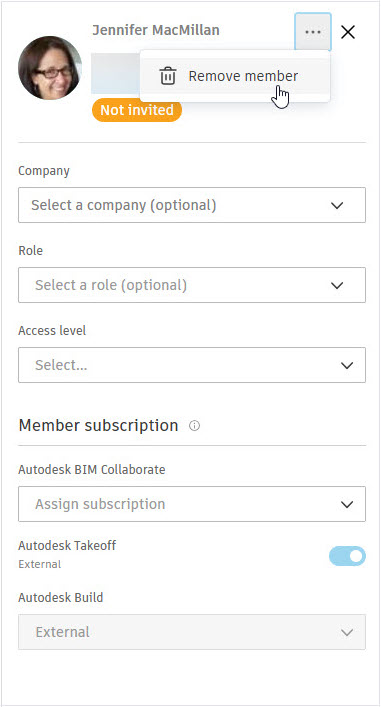
Task: Open the three-dot more options menu
Action: (x=313, y=32)
